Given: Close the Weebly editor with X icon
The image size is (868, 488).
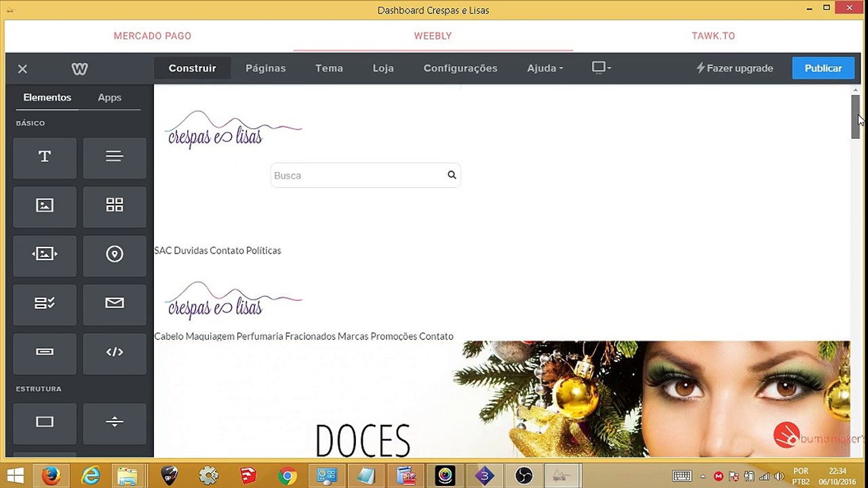Looking at the screenshot, I should (x=22, y=68).
